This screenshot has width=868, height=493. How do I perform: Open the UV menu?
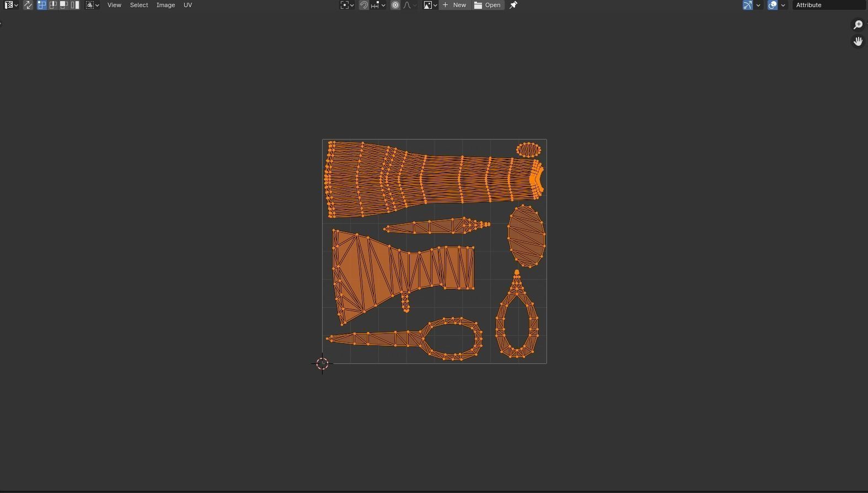187,5
